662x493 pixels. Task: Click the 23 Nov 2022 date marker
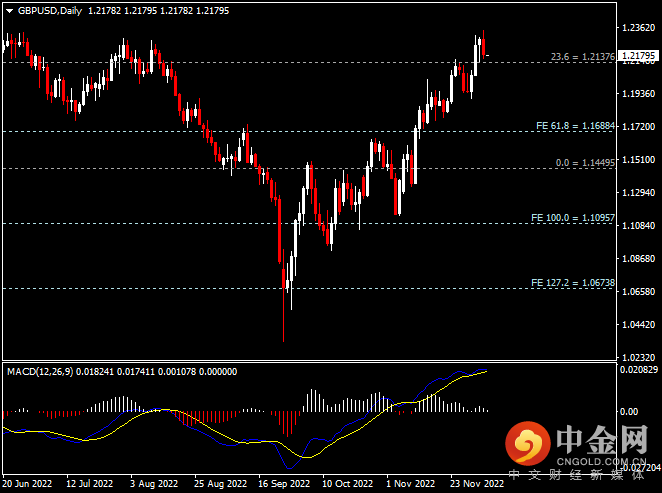click(476, 483)
